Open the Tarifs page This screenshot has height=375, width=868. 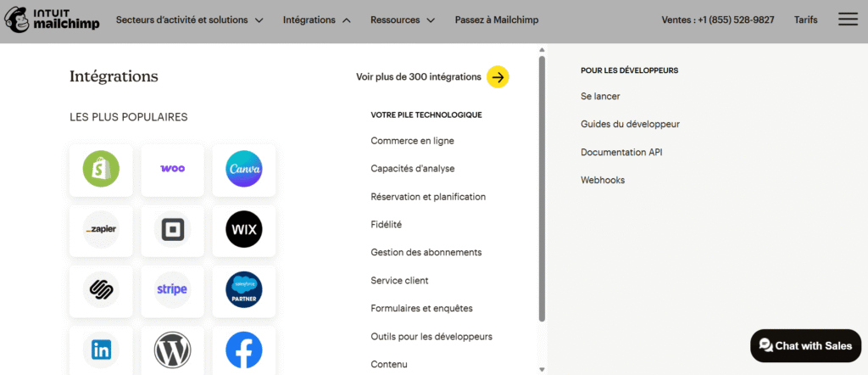tap(805, 20)
